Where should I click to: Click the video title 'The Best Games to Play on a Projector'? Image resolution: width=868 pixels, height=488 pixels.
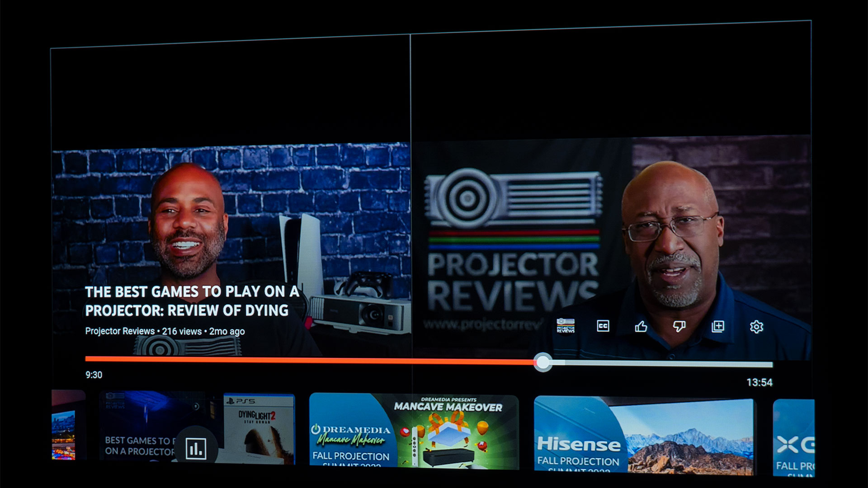192,301
